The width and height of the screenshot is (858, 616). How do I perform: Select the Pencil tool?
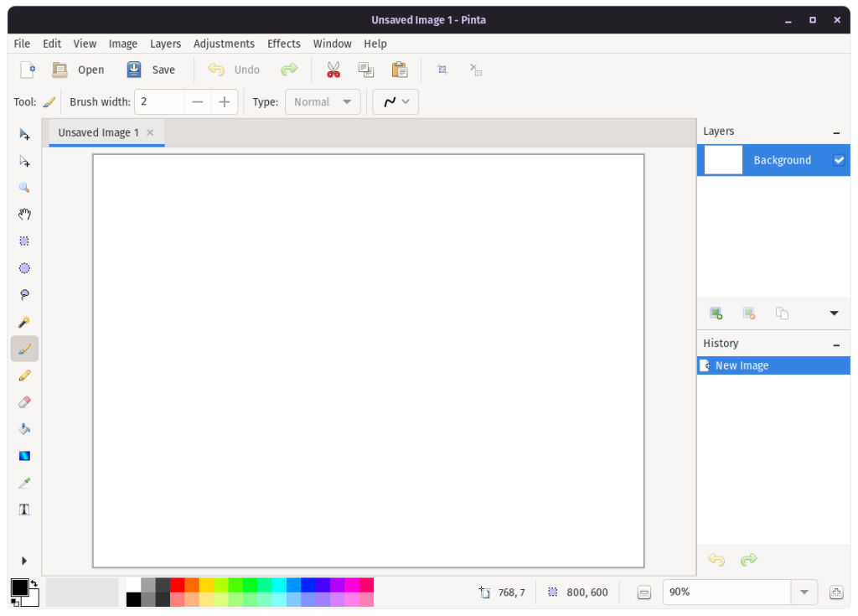pyautogui.click(x=24, y=375)
